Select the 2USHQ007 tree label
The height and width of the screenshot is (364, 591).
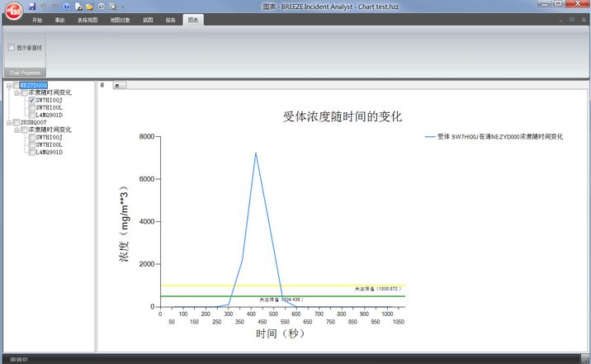pyautogui.click(x=33, y=122)
